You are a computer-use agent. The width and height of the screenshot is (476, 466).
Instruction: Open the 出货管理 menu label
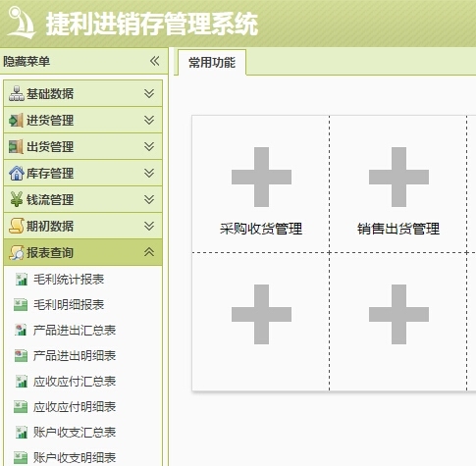tap(50, 147)
